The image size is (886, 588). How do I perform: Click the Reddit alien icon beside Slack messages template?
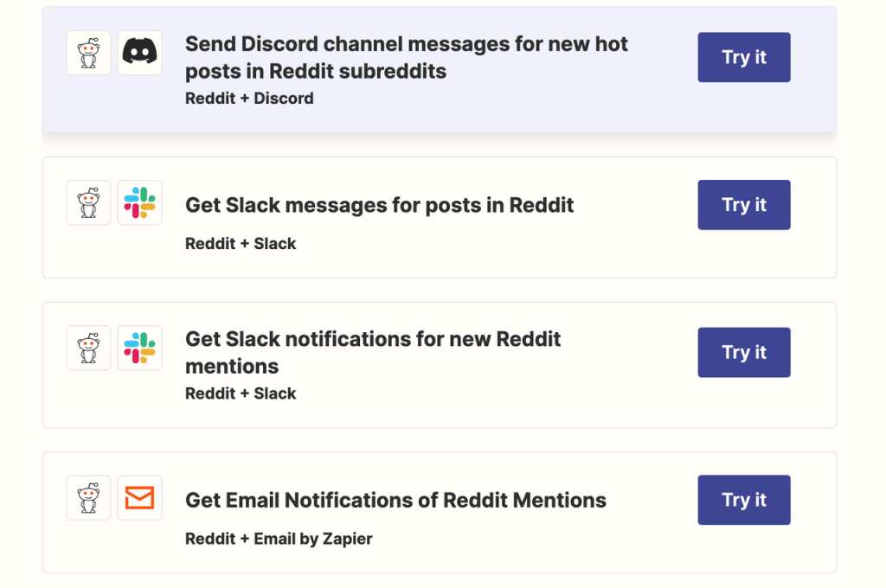88,202
